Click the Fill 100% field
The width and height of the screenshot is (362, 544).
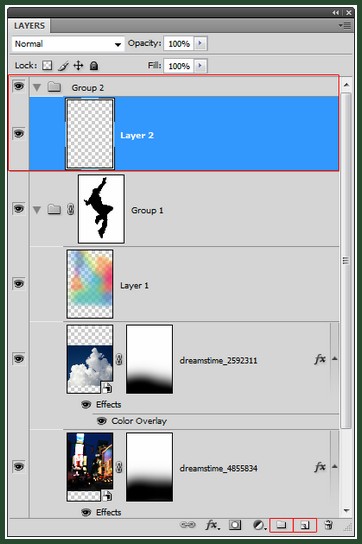pos(179,66)
